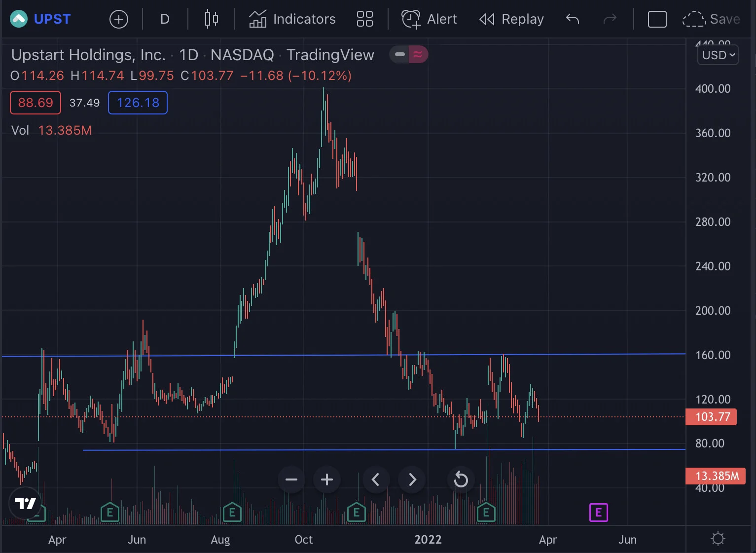Click the grey dash in the legend pill
Screen dimensions: 756x553
tap(400, 54)
